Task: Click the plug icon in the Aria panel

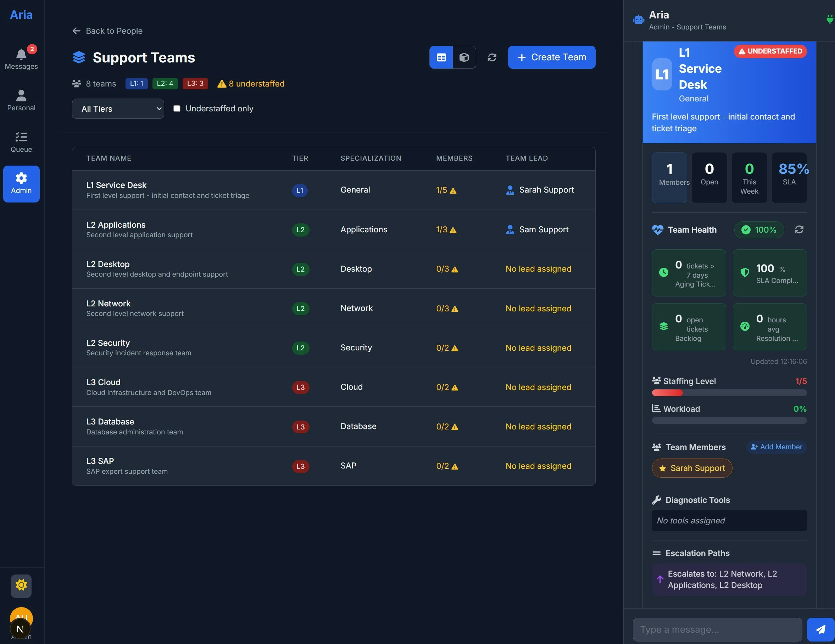Action: (x=829, y=20)
